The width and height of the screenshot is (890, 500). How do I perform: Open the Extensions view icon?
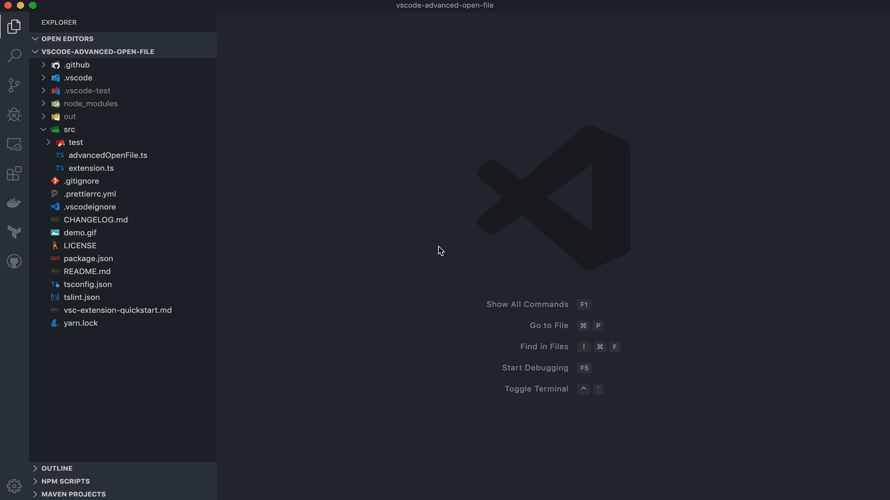(14, 174)
